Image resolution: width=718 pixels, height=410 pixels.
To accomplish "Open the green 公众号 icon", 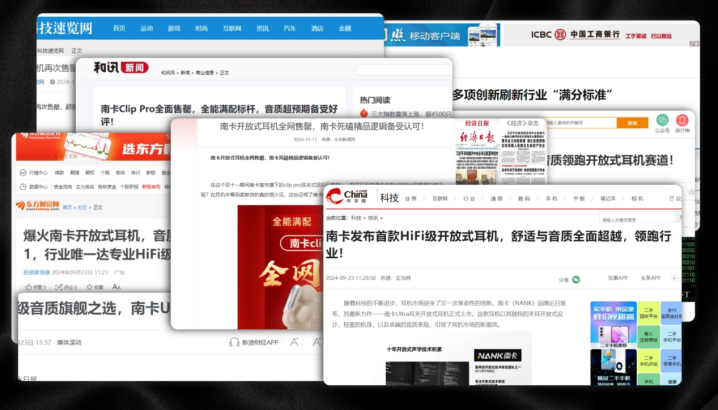I will click(x=662, y=120).
